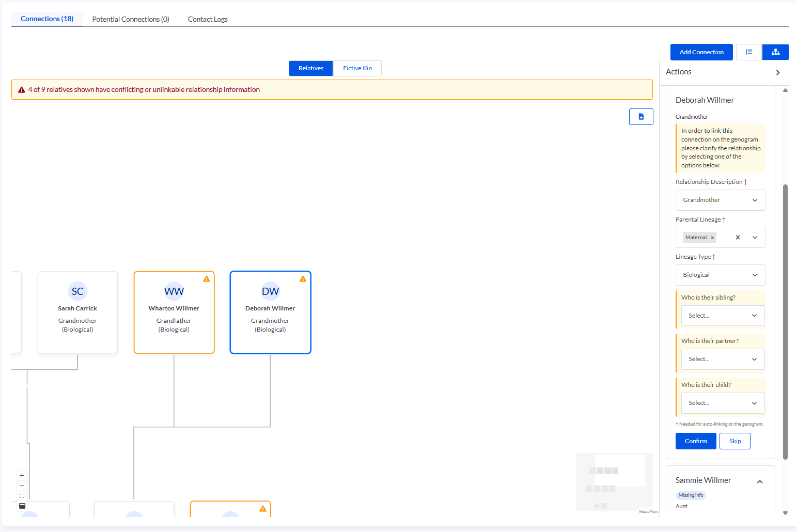Click warning triangle in conflict alert banner
The width and height of the screenshot is (797, 532).
pos(22,90)
